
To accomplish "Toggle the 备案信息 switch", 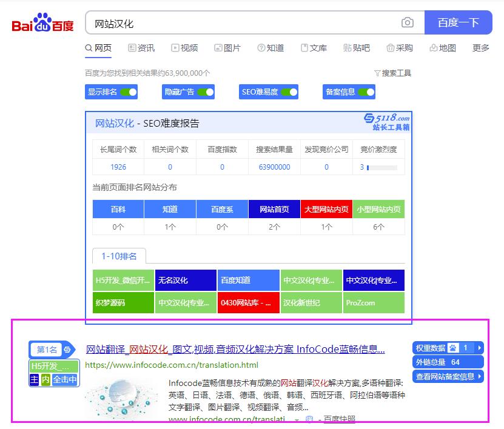I will 366,92.
